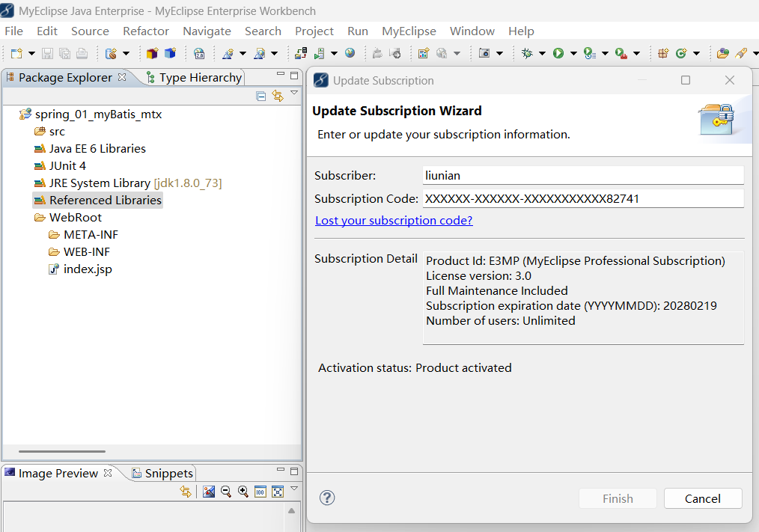Click the deploy server application toolbar icon
The height and width of the screenshot is (532, 759).
click(301, 53)
